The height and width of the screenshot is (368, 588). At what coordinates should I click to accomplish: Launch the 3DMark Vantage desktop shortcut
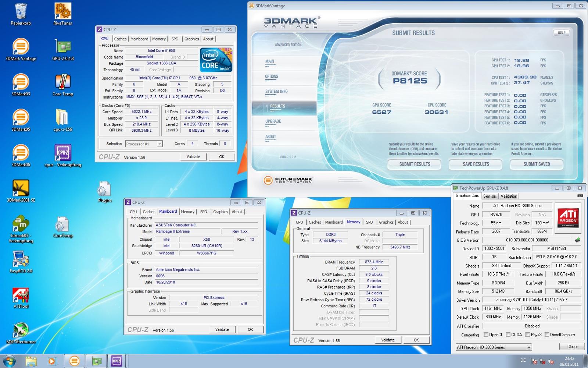coord(21,49)
